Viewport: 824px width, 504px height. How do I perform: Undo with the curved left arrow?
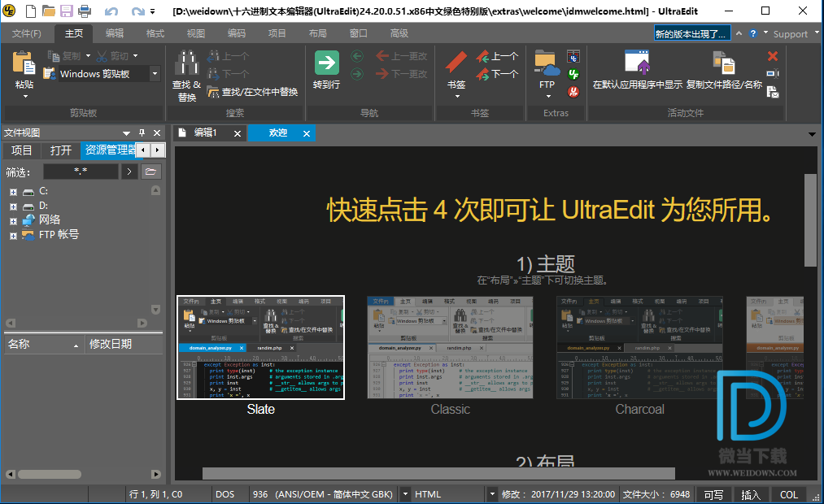(x=111, y=11)
